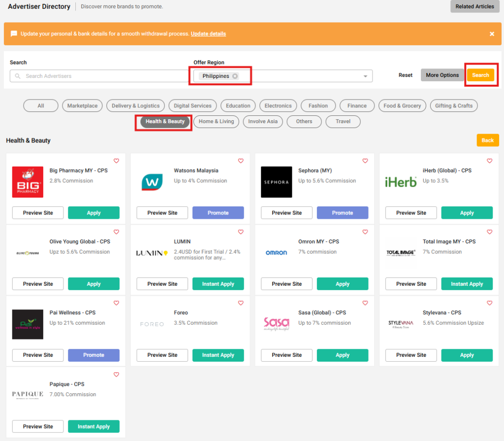The height and width of the screenshot is (441, 504).
Task: Click the Sephora logo thumbnail
Action: point(277,182)
